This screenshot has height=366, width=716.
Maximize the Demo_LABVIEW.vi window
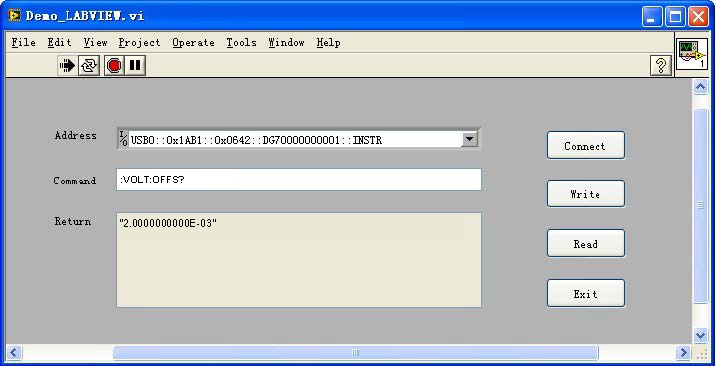675,17
